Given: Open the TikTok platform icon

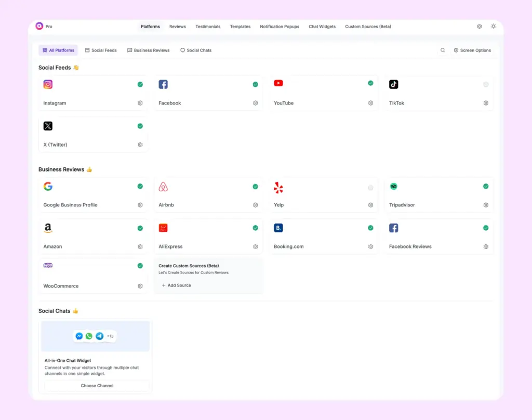Looking at the screenshot, I should 393,84.
